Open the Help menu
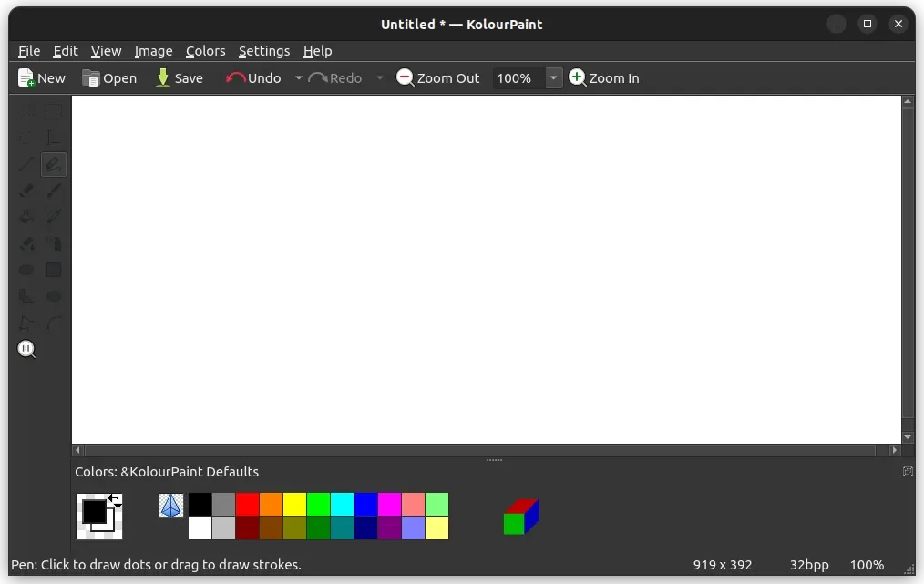Screen dimensions: 924x584 pos(318,51)
